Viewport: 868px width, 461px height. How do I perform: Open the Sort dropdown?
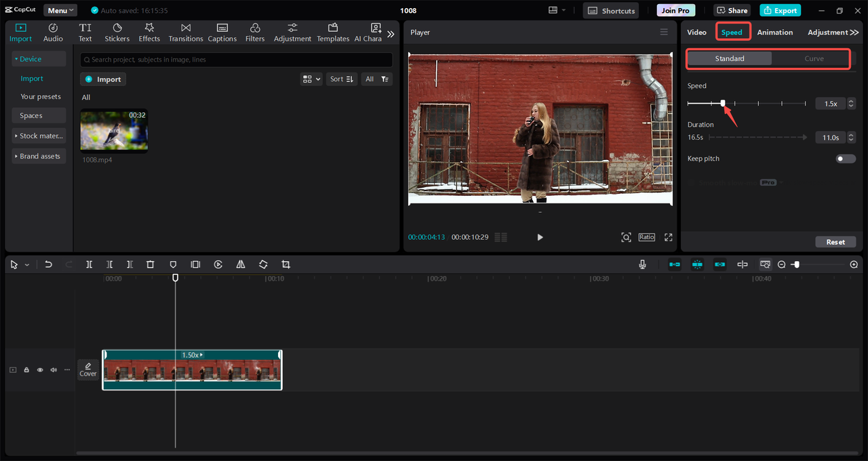pos(341,79)
